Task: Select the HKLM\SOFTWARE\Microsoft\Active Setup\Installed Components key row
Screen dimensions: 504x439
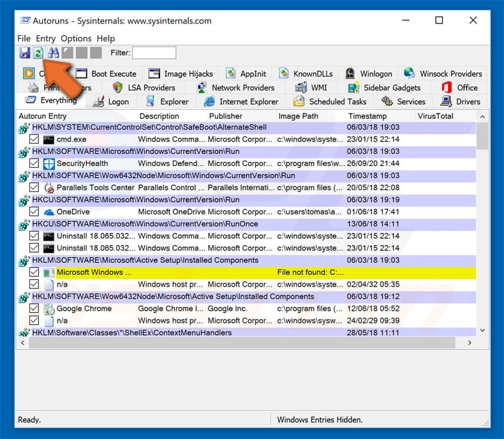Action: [x=247, y=260]
